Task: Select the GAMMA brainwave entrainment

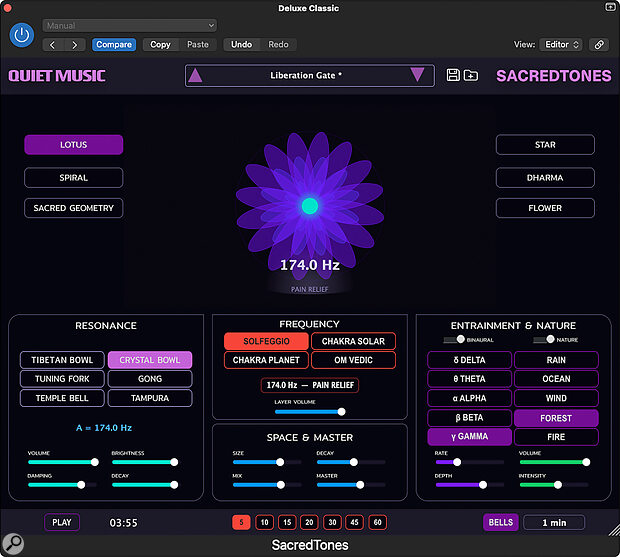Action: click(469, 436)
